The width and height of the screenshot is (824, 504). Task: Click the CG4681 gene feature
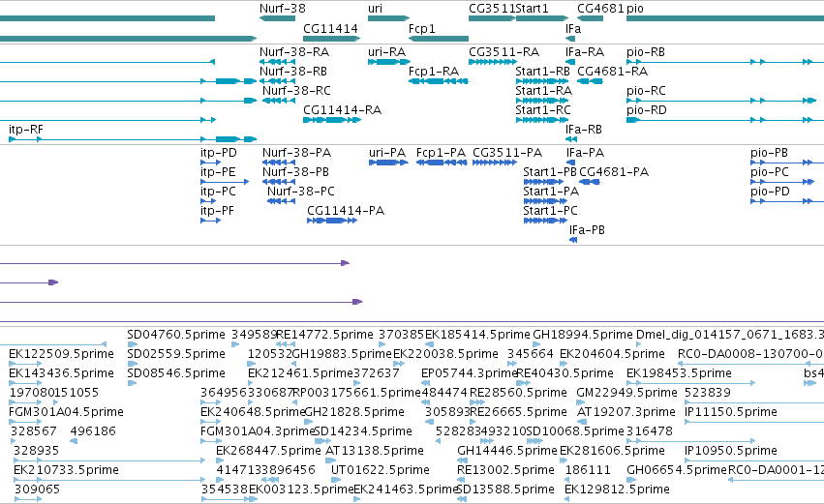pyautogui.click(x=590, y=18)
